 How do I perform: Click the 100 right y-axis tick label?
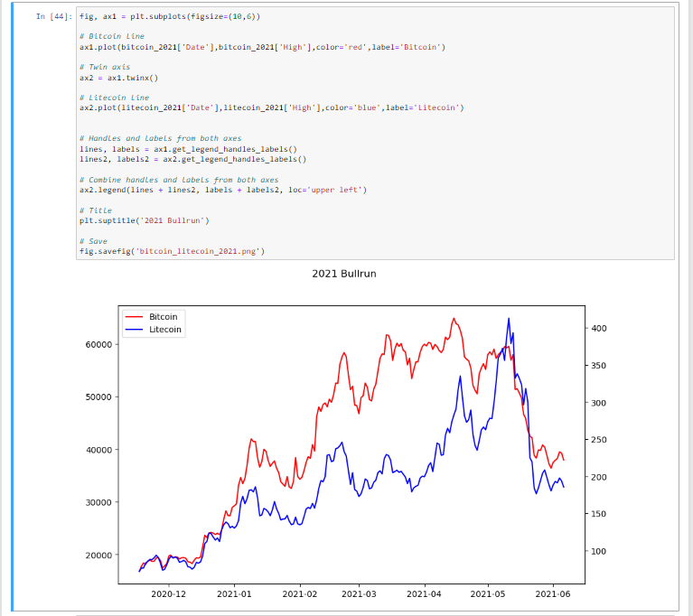599,551
